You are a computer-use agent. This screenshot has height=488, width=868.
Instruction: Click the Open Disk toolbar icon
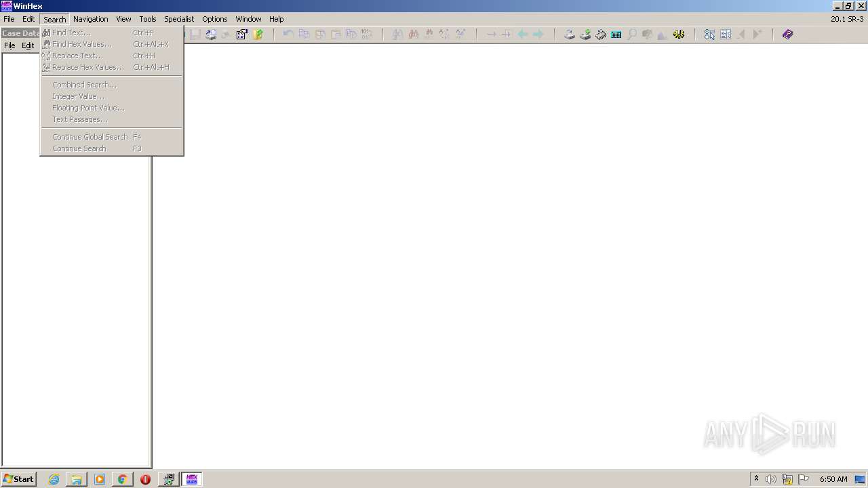[x=570, y=34]
